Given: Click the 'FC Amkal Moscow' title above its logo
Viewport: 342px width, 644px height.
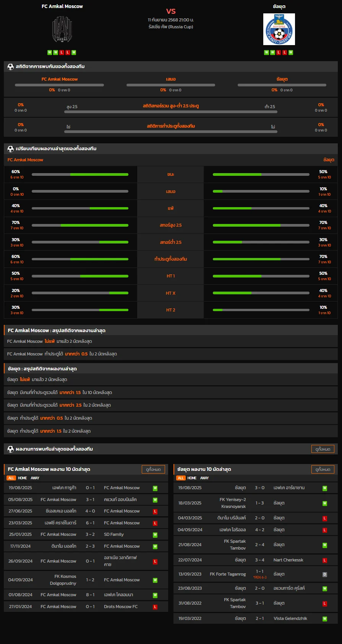Looking at the screenshot, I should pos(62,6).
